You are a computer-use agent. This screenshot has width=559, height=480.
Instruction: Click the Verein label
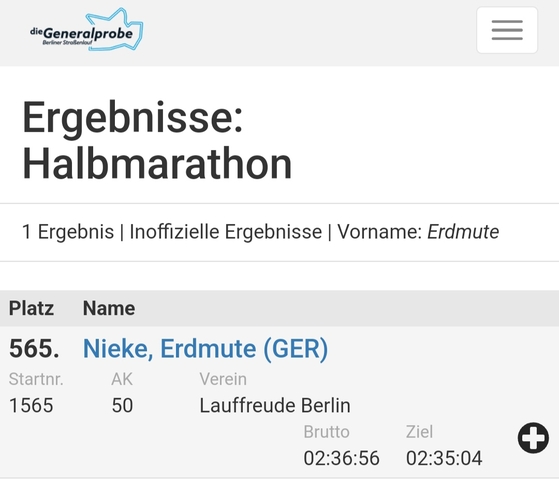tap(223, 379)
